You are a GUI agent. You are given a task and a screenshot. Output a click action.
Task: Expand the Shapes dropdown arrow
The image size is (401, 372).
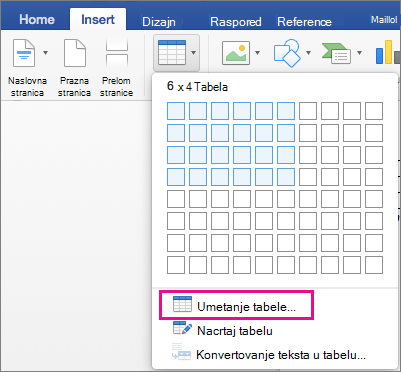[308, 53]
